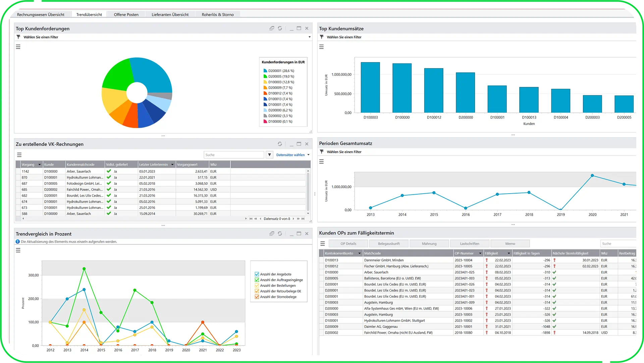Click filter funnel icon in Top Kundenumsätze
Image resolution: width=644 pixels, height=363 pixels.
point(322,37)
